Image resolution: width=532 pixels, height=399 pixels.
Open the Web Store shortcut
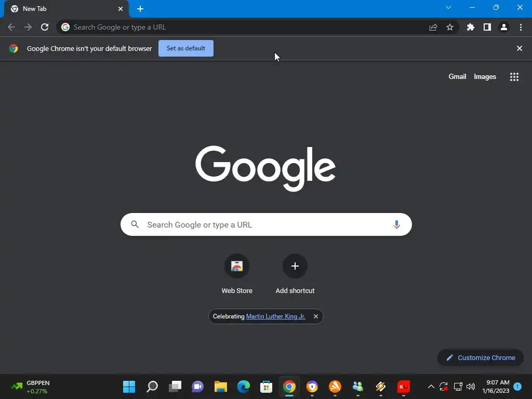pos(237,274)
